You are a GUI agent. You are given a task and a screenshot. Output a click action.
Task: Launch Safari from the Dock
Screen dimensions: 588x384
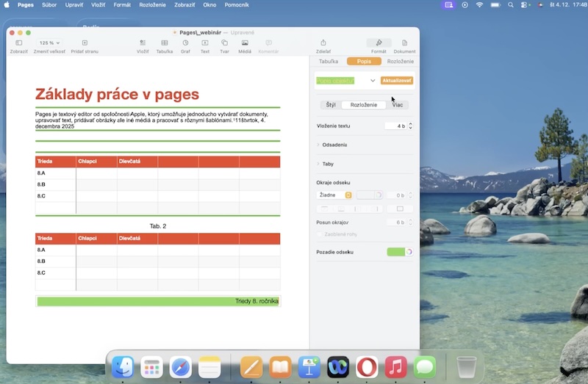coord(180,367)
